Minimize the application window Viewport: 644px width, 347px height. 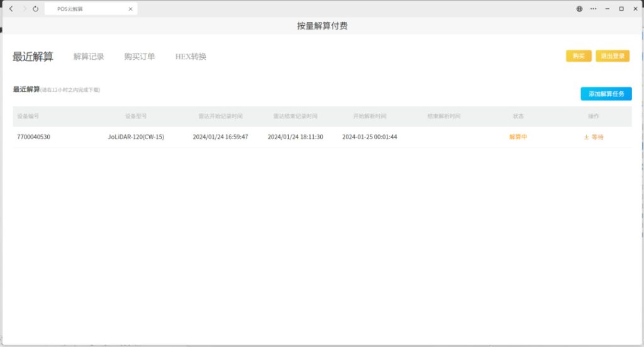[x=607, y=9]
